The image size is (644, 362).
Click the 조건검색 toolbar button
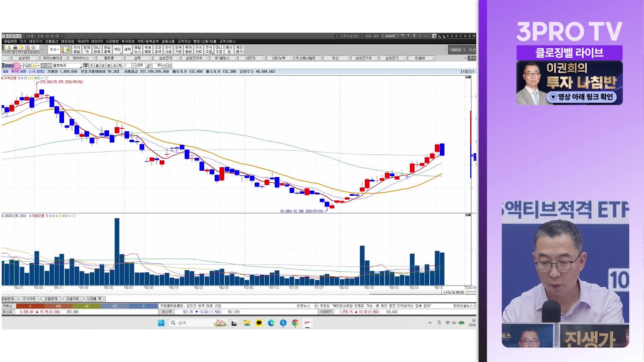tap(158, 50)
